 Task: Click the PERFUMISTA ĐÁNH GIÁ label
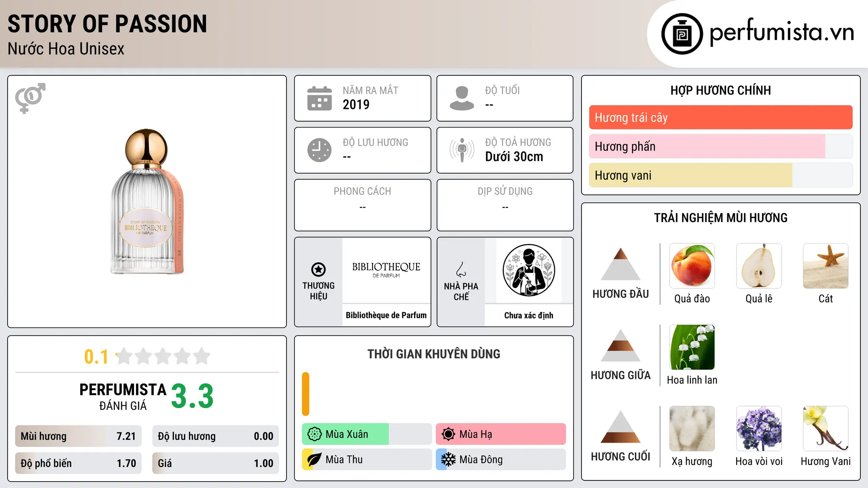coord(123,396)
